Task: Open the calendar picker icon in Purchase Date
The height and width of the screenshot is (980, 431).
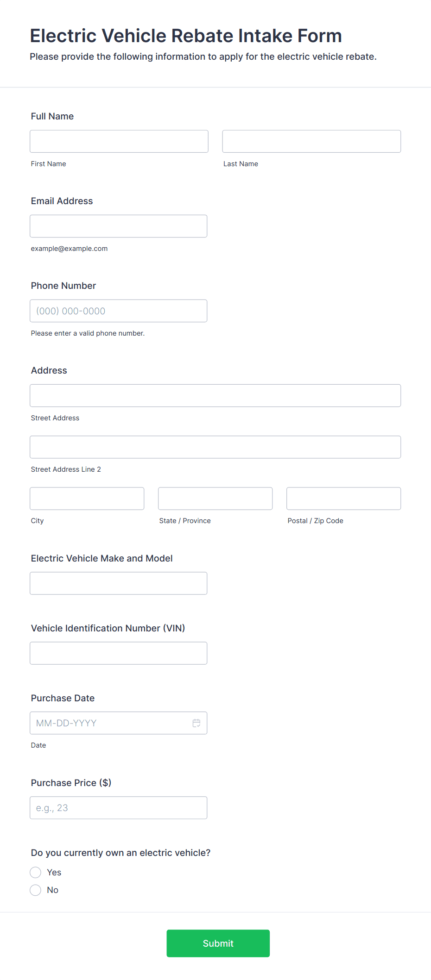Action: (x=196, y=723)
